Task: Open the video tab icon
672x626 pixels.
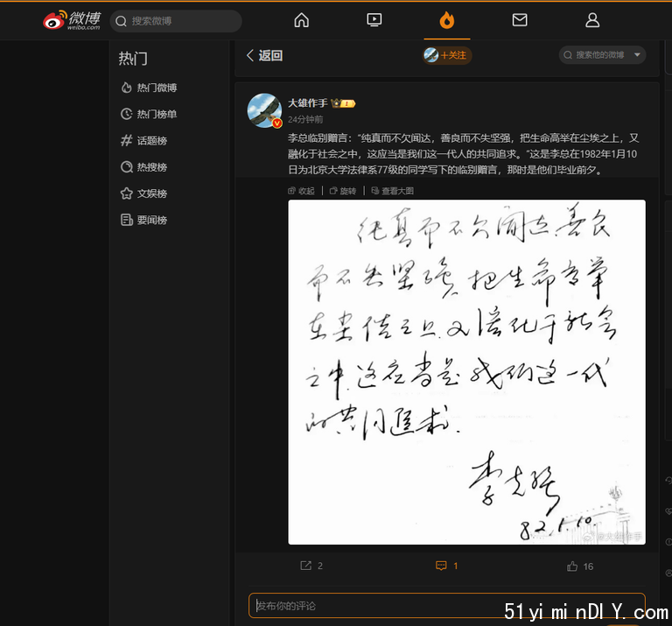Action: click(x=374, y=20)
